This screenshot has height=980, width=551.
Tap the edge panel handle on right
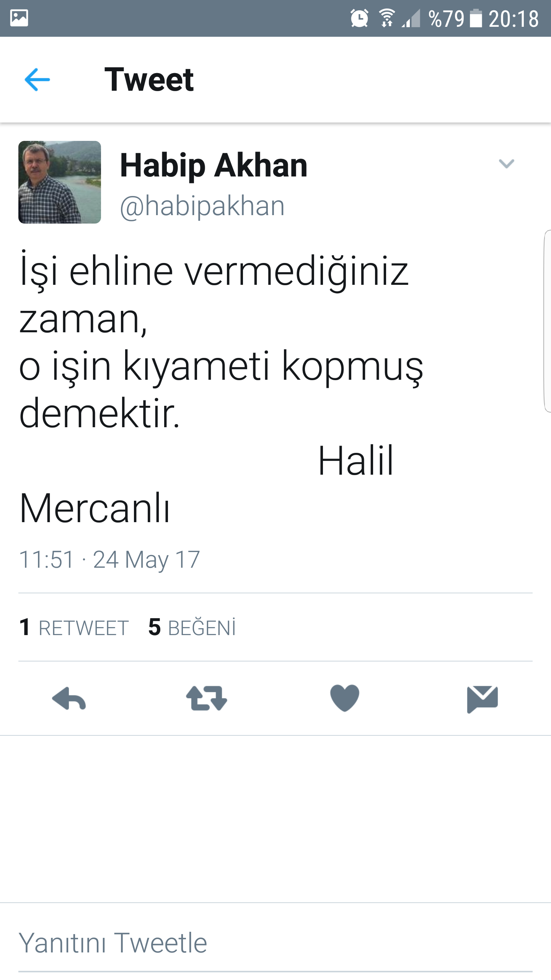click(547, 321)
